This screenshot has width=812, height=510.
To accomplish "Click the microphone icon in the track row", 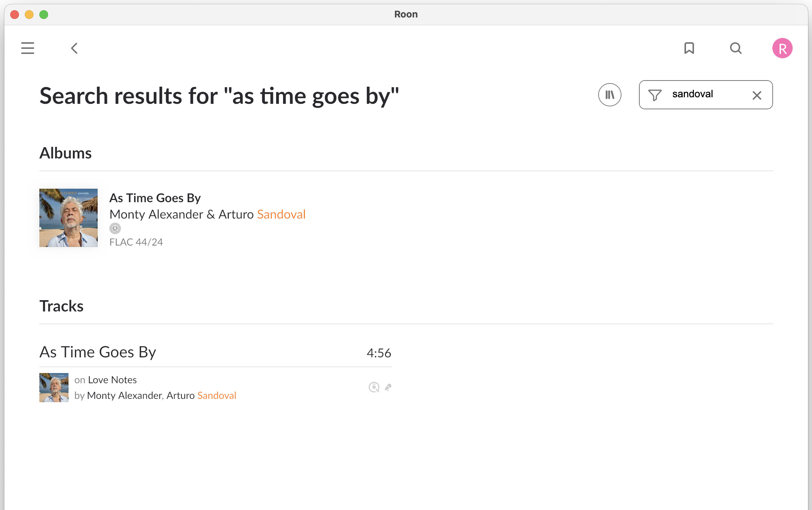I will point(388,387).
